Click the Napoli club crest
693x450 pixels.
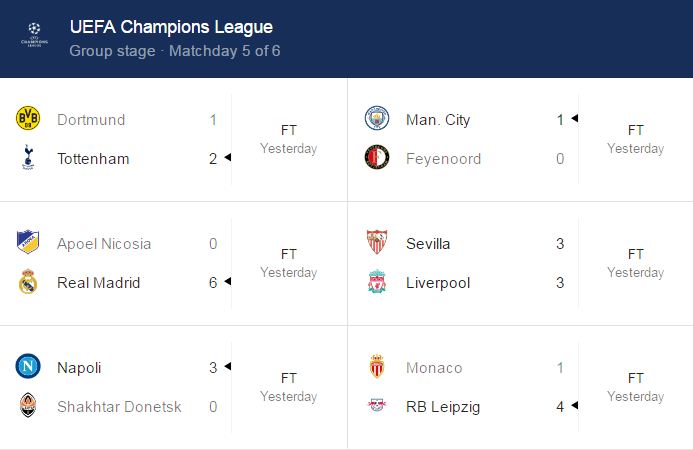28,367
